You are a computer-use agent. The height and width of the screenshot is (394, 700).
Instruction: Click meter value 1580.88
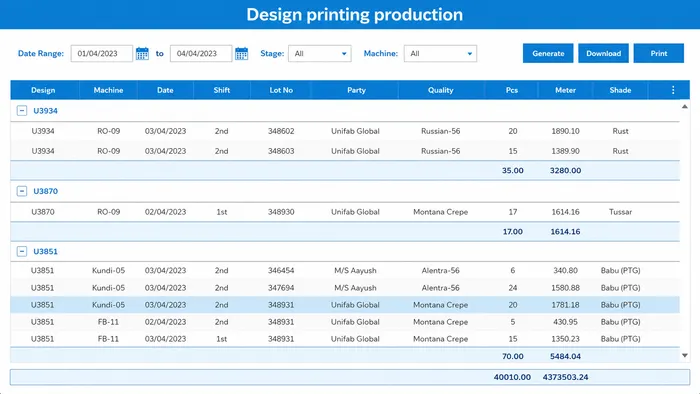pos(565,288)
